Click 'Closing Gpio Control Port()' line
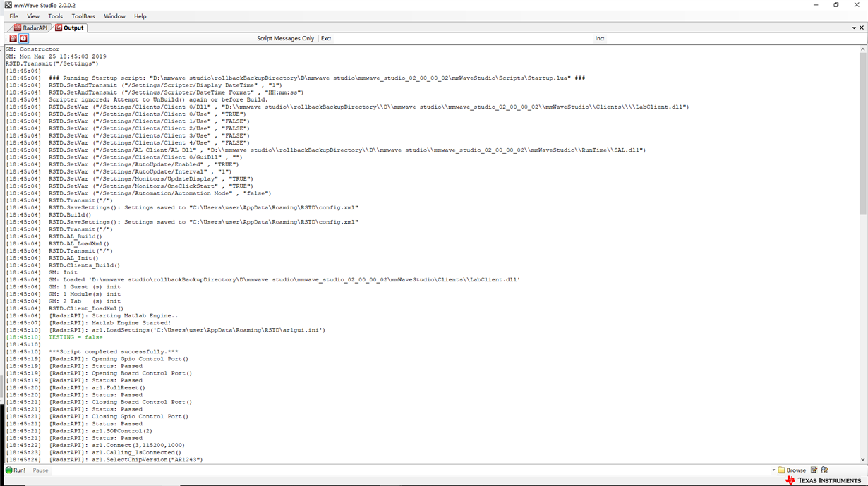Viewport: 868px width, 486px height. point(97,416)
